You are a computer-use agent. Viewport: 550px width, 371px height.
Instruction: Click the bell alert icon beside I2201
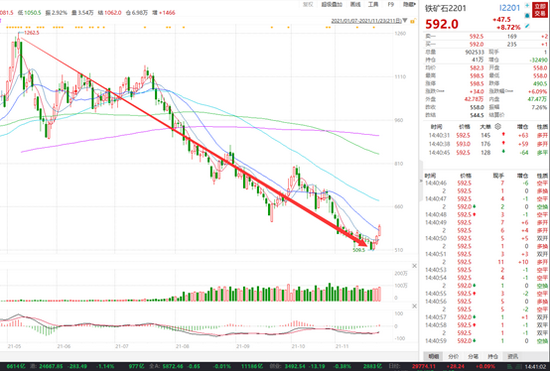[527, 15]
